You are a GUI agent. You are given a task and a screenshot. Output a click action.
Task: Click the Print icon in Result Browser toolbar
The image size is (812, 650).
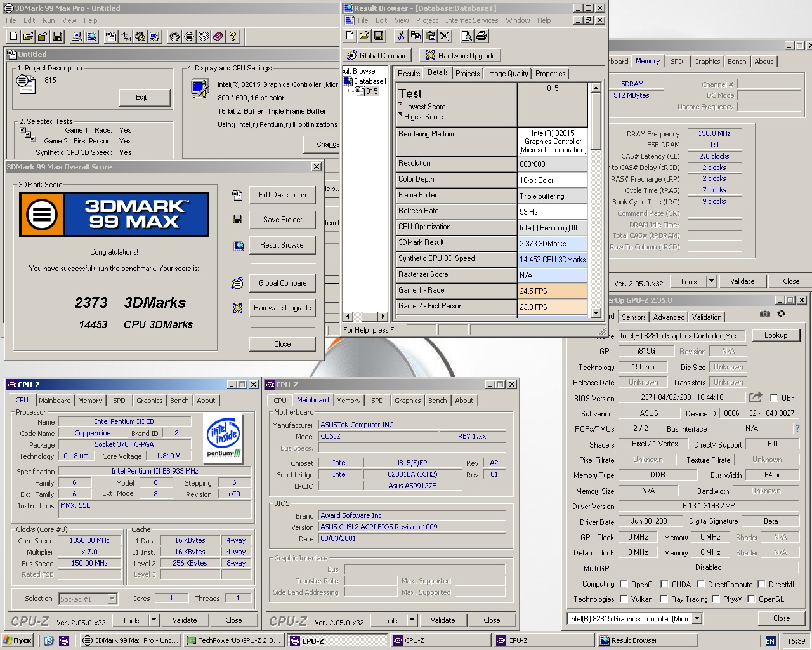[481, 36]
